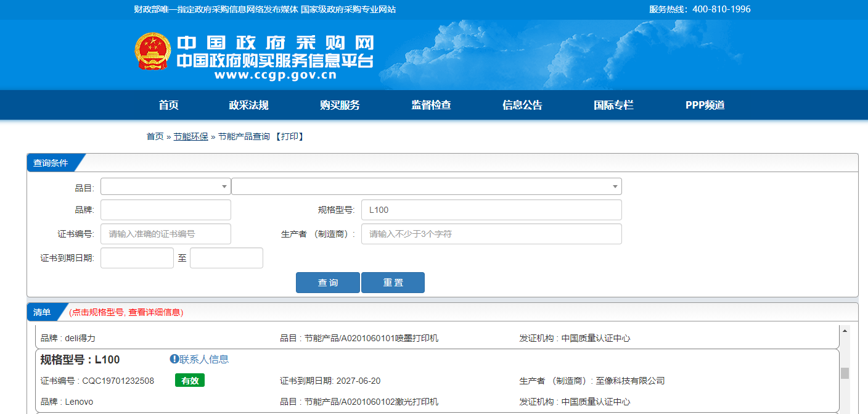This screenshot has width=868, height=414.
Task: Focus the 品牌 brand input field
Action: pyautogui.click(x=165, y=210)
